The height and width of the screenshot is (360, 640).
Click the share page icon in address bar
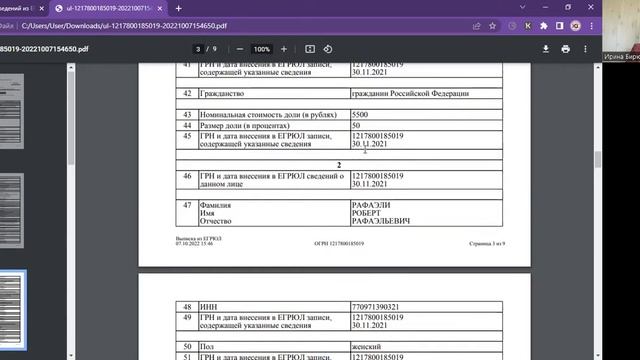point(476,26)
